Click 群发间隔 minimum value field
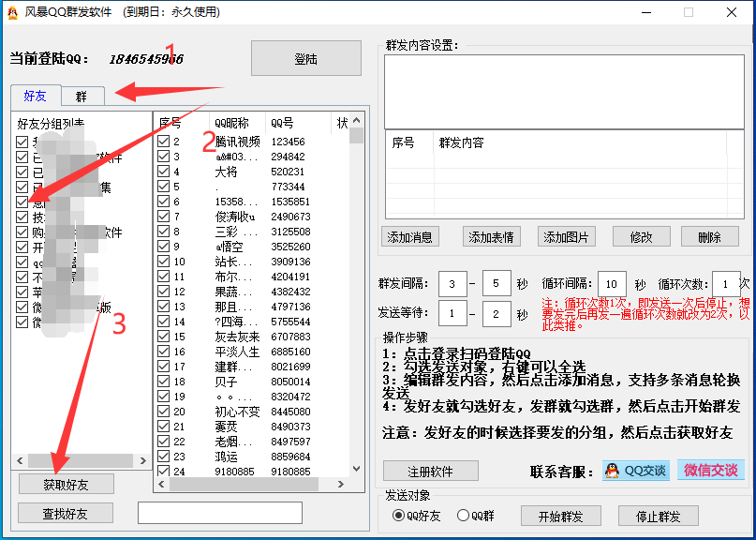756x540 pixels. [452, 283]
